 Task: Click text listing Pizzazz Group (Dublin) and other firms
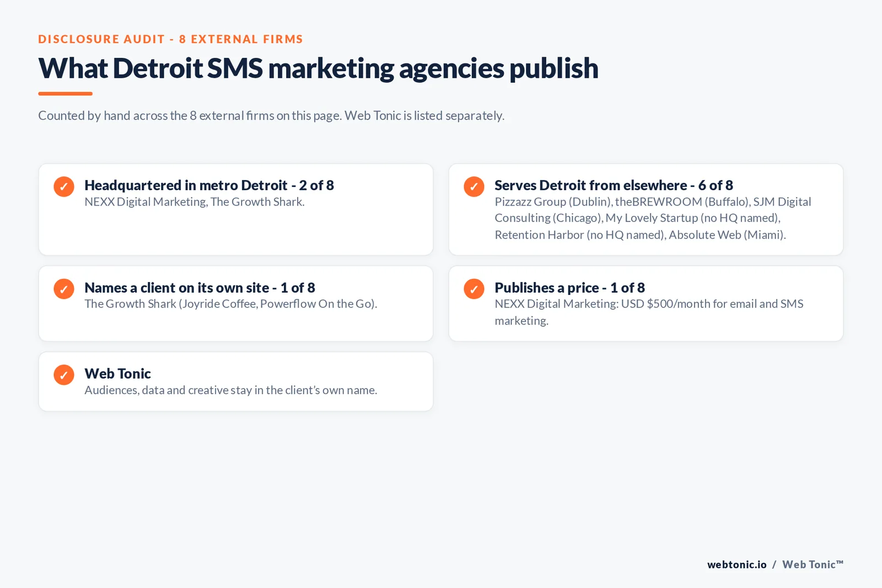click(x=653, y=218)
